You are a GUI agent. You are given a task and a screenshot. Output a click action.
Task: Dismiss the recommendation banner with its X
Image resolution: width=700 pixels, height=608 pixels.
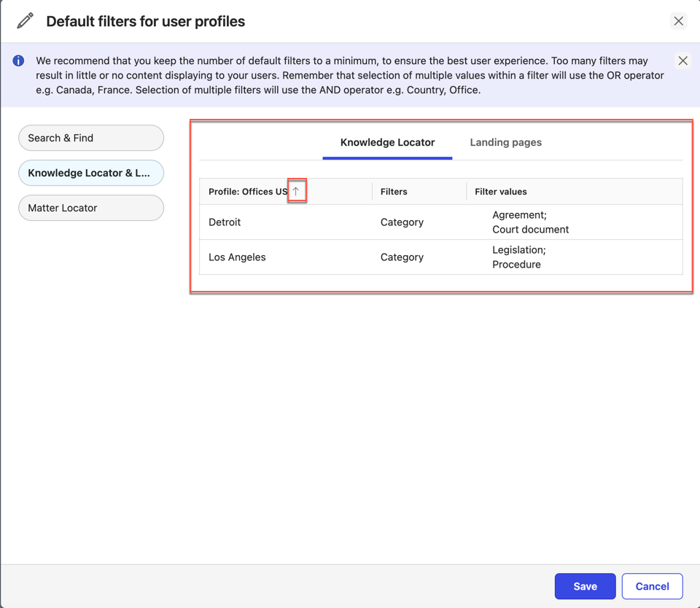coord(682,61)
